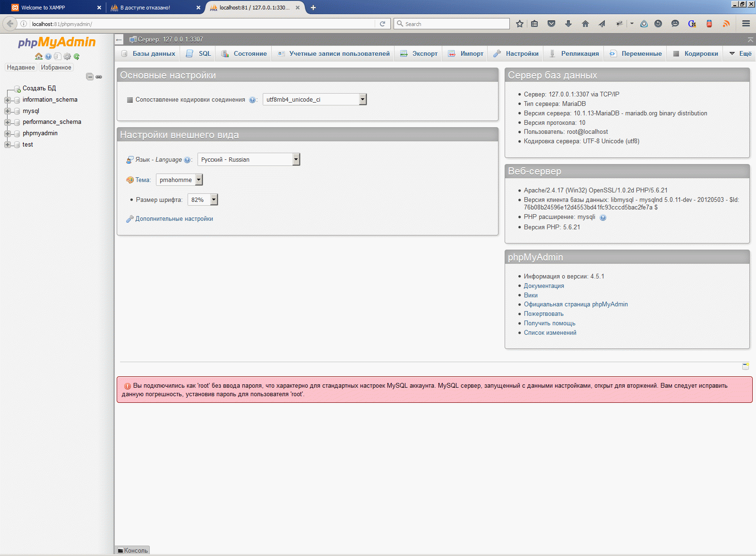Switch to the Импорт tab
Screen dimensions: 756x556
point(466,53)
